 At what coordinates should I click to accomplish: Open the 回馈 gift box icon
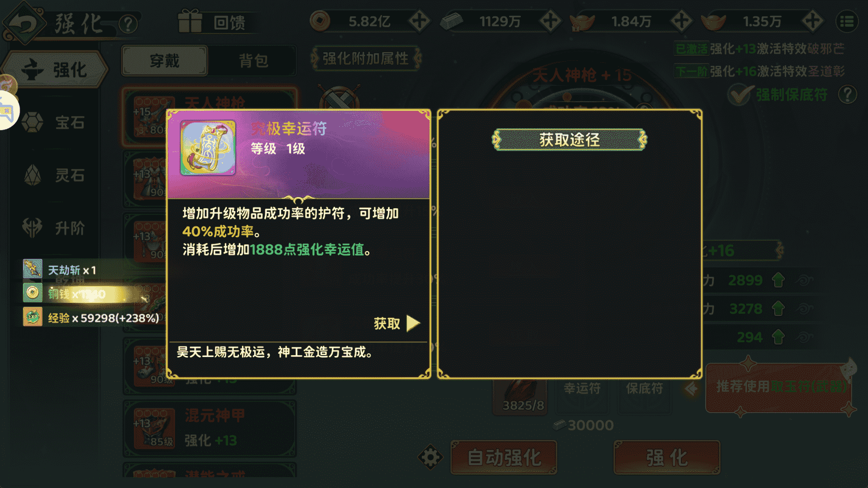pos(190,22)
